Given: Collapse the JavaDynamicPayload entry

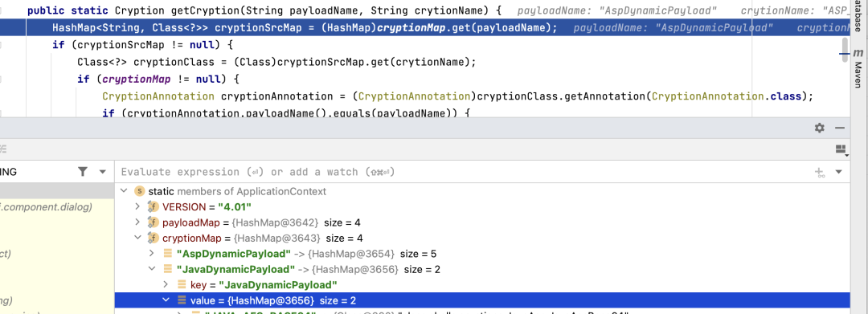Looking at the screenshot, I should tap(152, 269).
